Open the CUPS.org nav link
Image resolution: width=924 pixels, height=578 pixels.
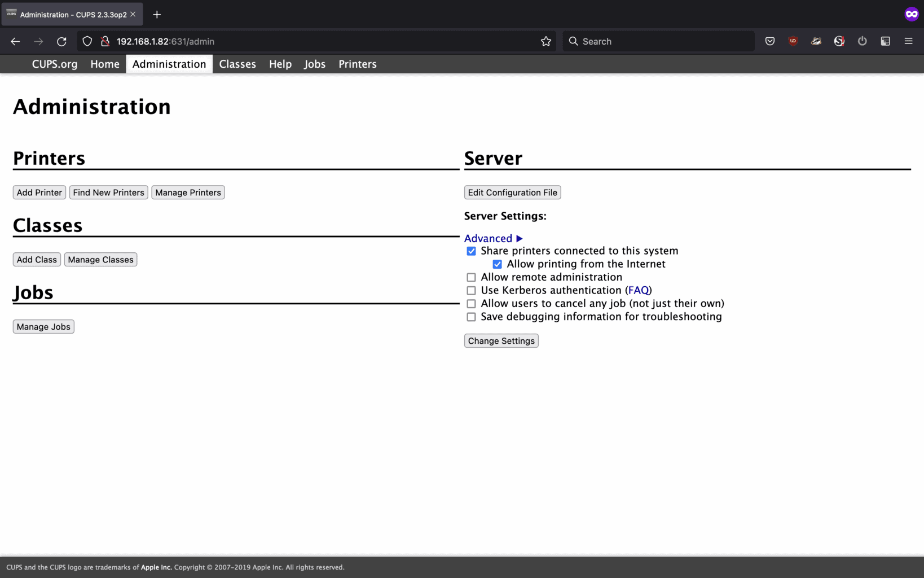pos(55,64)
